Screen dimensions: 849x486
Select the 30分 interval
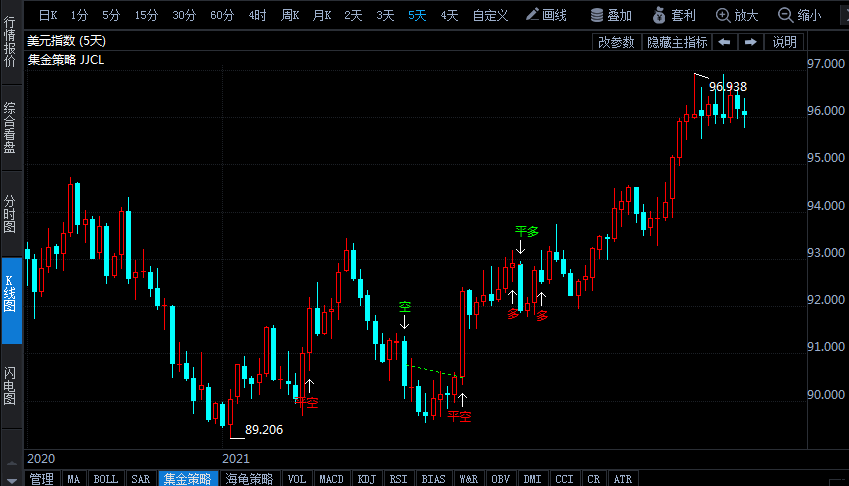coord(184,15)
